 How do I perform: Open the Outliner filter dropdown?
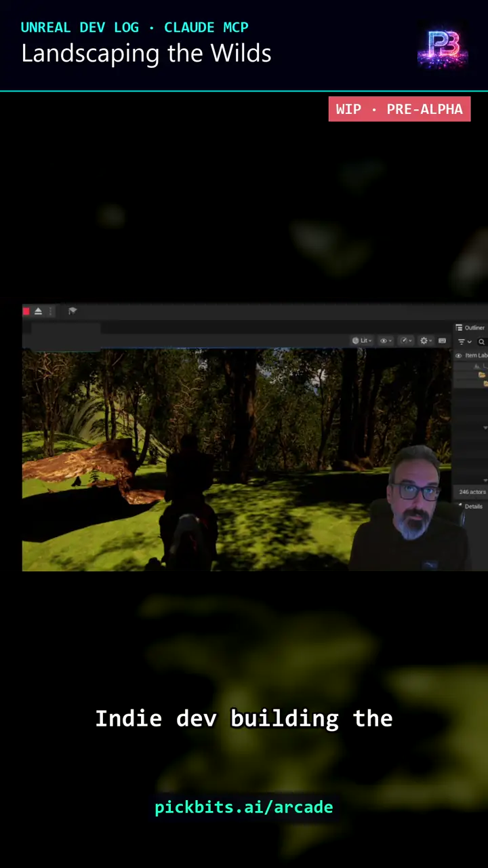pos(465,342)
